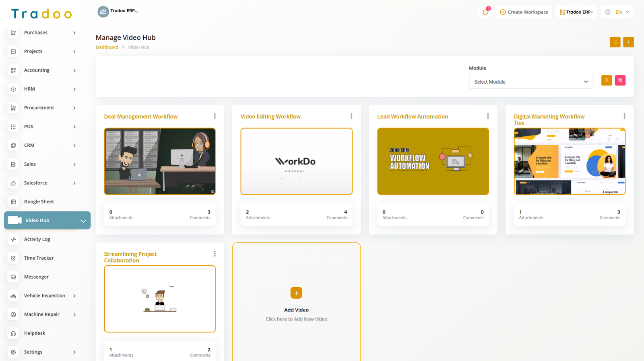Open Activity Log from the sidebar
The image size is (644, 361).
(x=37, y=239)
